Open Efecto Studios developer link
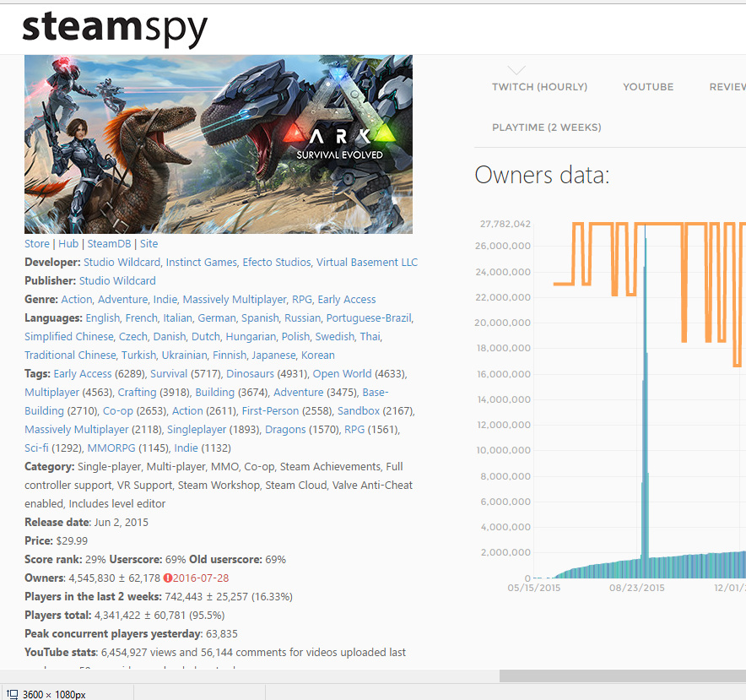 click(277, 263)
